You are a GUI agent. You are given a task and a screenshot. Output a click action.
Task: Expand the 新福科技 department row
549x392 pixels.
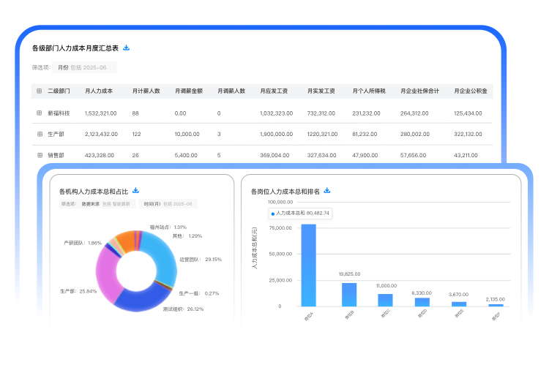(x=40, y=113)
